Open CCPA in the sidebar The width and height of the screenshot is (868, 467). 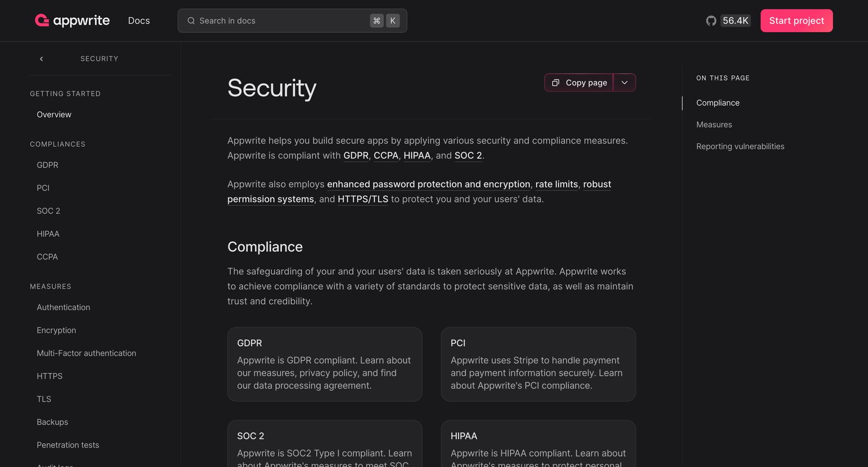(47, 257)
